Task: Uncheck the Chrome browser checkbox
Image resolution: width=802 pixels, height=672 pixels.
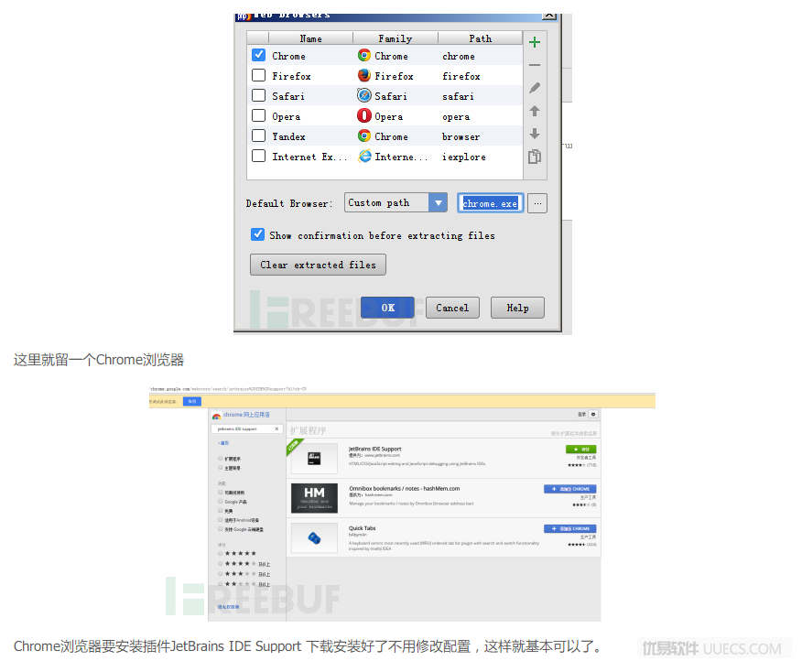Action: [259, 55]
